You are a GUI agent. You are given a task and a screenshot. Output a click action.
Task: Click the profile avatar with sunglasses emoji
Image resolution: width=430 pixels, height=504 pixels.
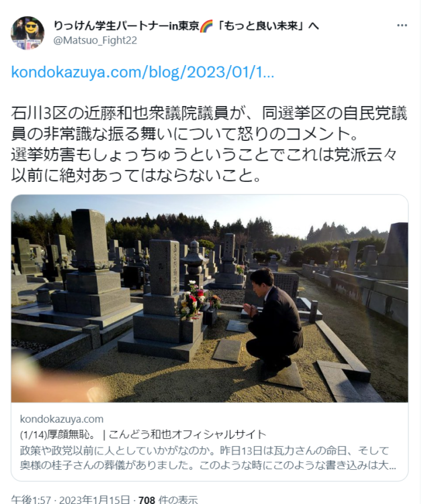(28, 33)
